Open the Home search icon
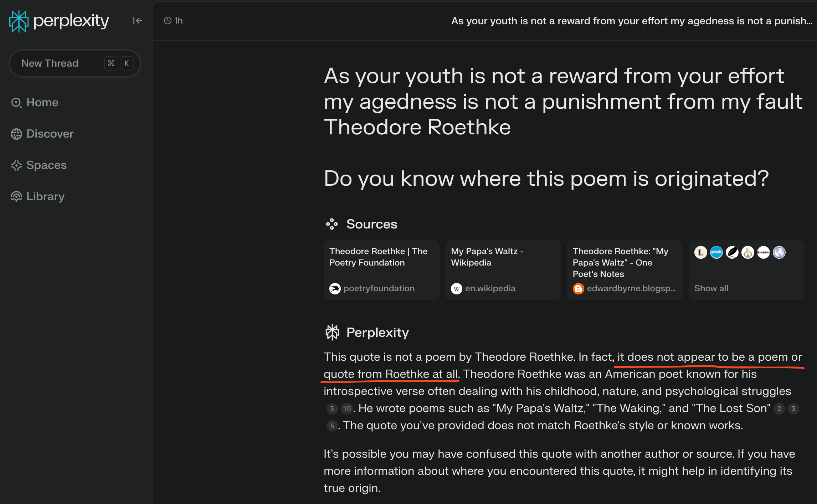Screen dimensions: 817x504 pos(16,103)
